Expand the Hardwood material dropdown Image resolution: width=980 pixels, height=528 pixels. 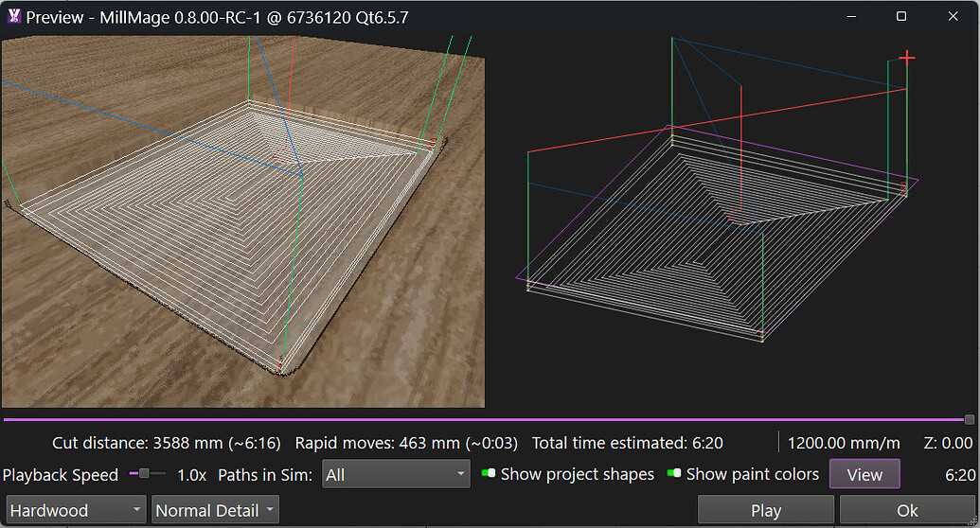click(77, 511)
